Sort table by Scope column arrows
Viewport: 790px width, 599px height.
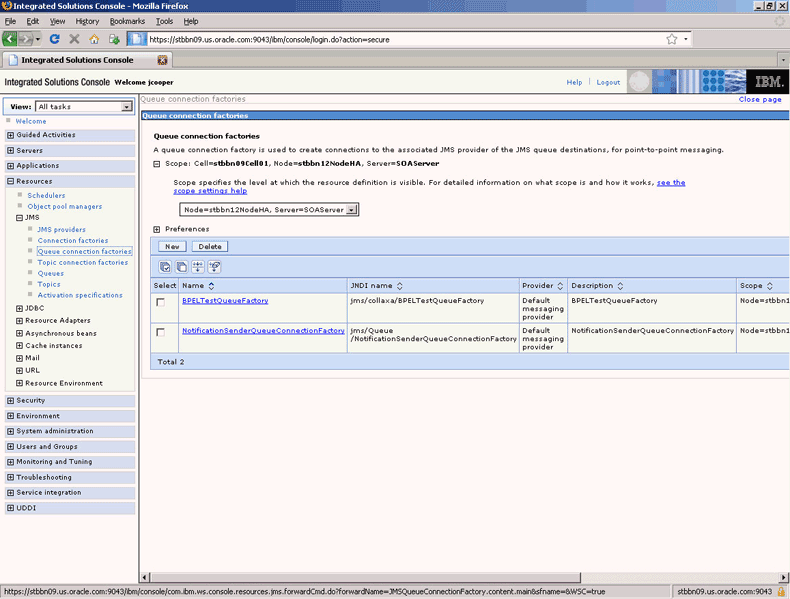[770, 286]
